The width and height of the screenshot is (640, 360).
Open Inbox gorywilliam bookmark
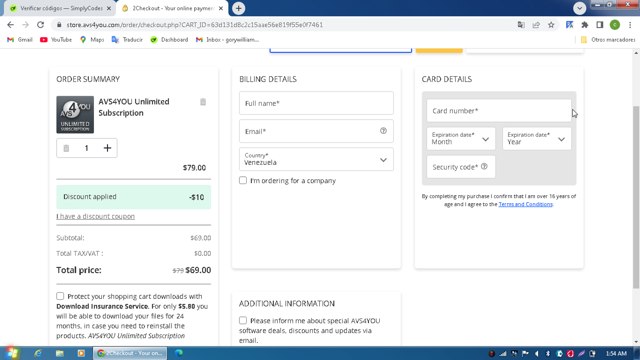227,40
